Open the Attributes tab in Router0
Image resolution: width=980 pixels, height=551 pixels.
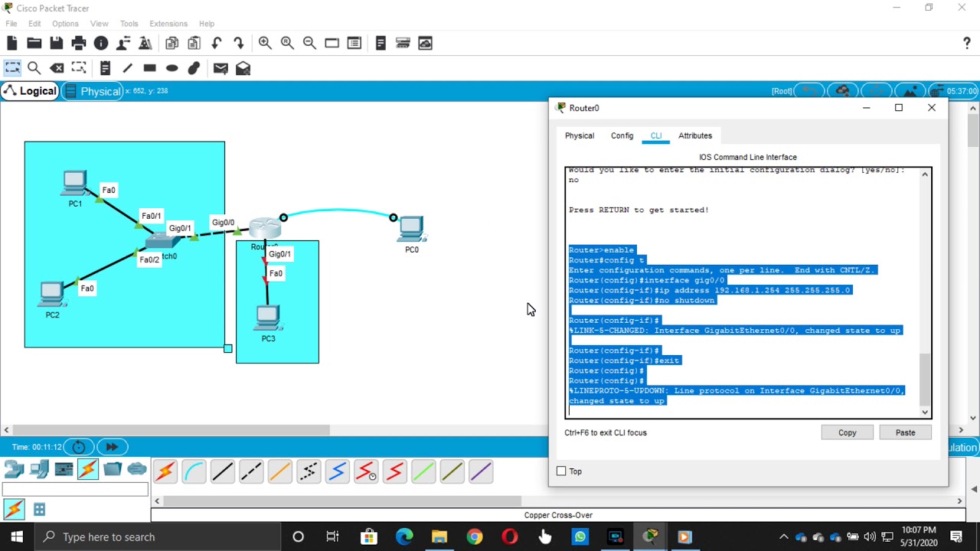coord(695,135)
